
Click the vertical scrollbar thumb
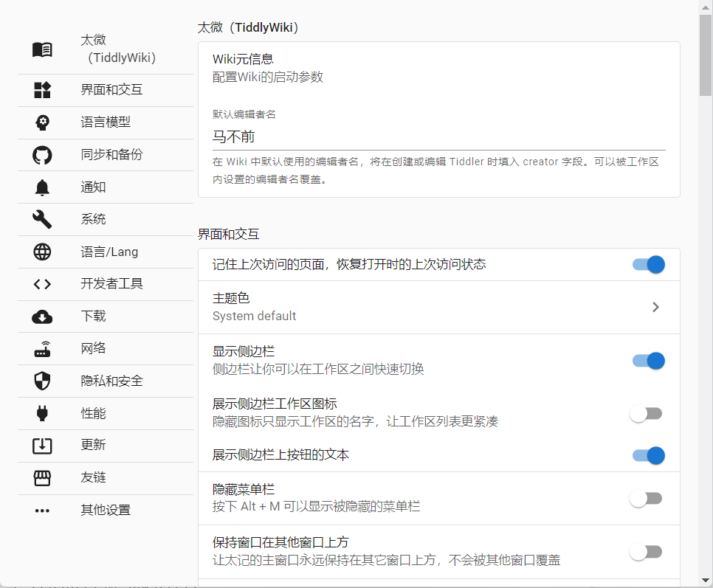(706, 55)
